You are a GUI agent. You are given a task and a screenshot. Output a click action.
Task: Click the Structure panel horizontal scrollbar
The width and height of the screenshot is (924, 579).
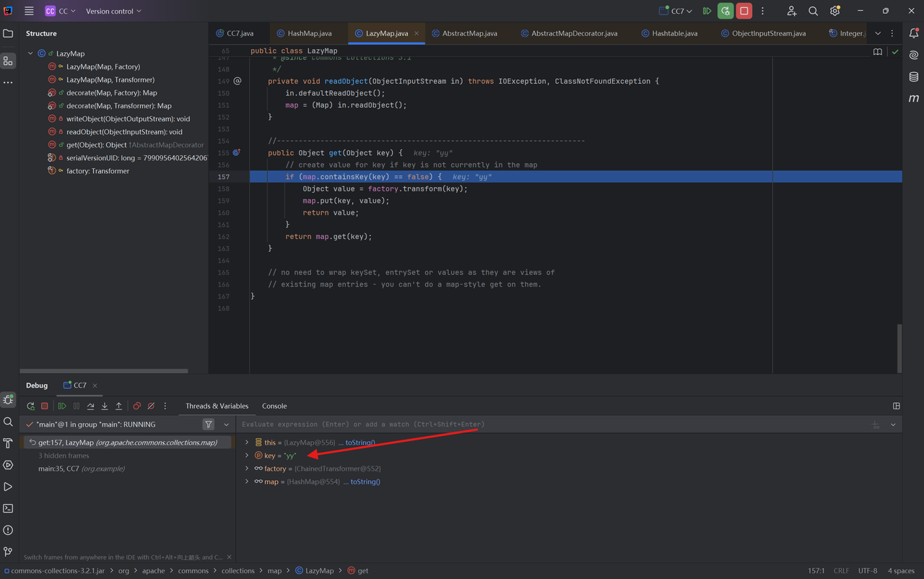tap(105, 371)
